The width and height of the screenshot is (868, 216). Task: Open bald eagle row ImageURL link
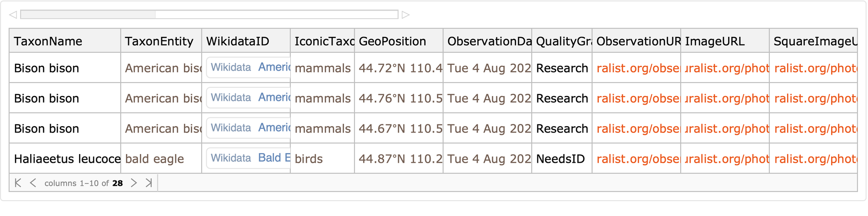tap(726, 159)
